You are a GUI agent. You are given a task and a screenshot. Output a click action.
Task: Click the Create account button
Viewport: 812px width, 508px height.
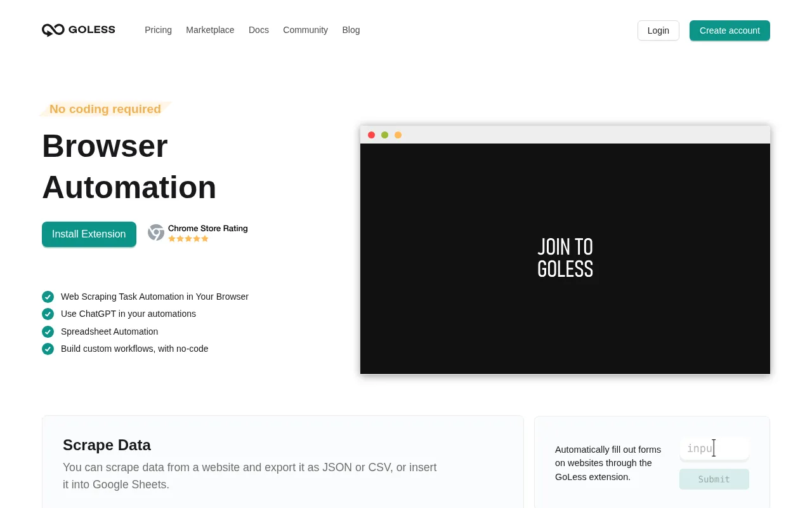[x=730, y=30]
